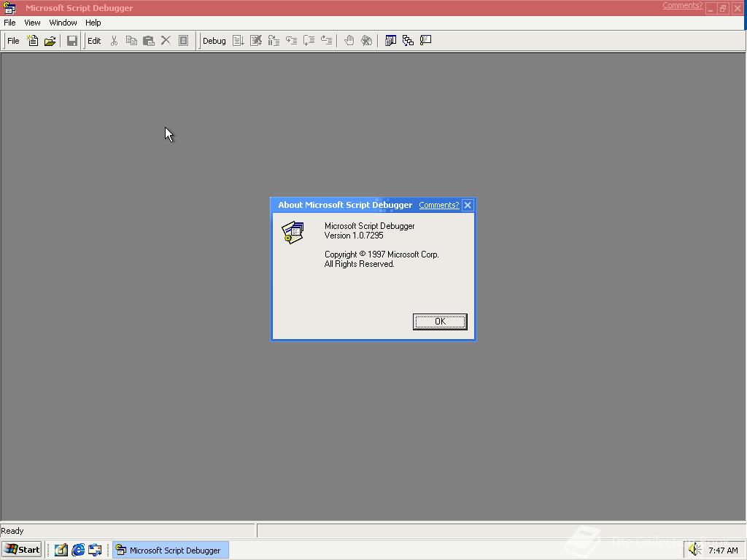Close the About Microsoft Script Debugger dialog
Image resolution: width=747 pixels, height=560 pixels.
click(x=468, y=205)
